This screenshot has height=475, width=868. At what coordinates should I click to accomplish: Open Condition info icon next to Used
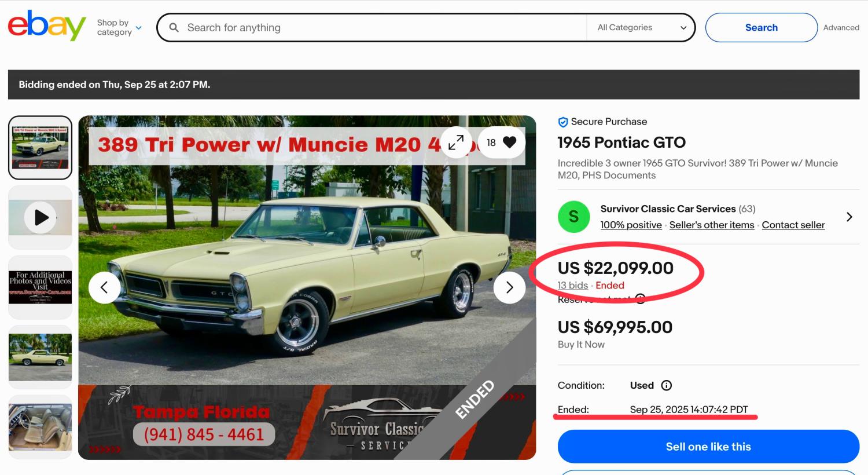click(667, 386)
